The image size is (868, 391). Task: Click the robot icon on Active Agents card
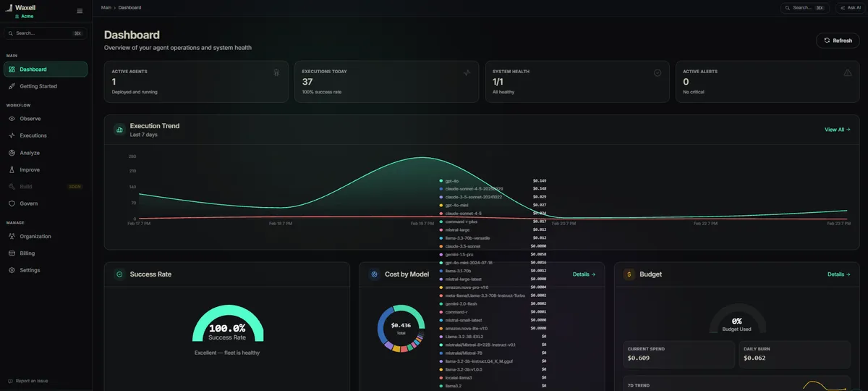(276, 72)
